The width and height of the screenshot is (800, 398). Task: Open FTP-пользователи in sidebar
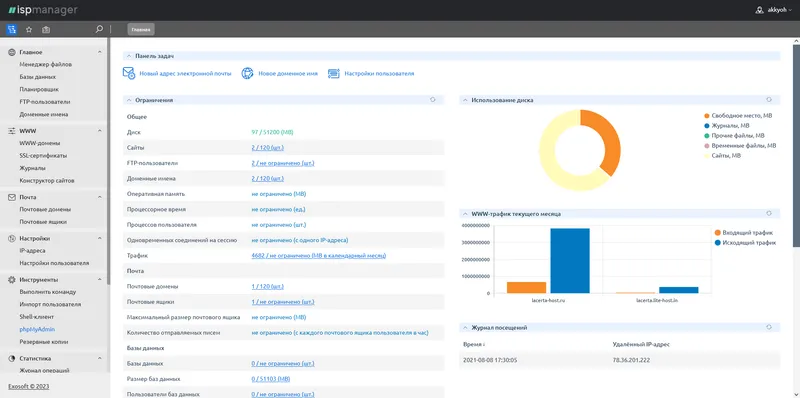click(x=44, y=102)
